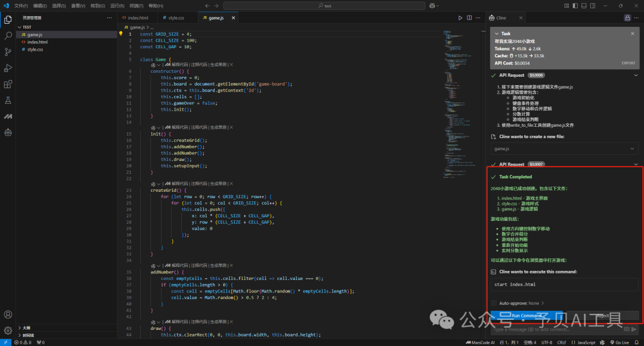The image size is (644, 346).
Task: Open the MarsCode AI sidebar icon
Action: point(8,117)
